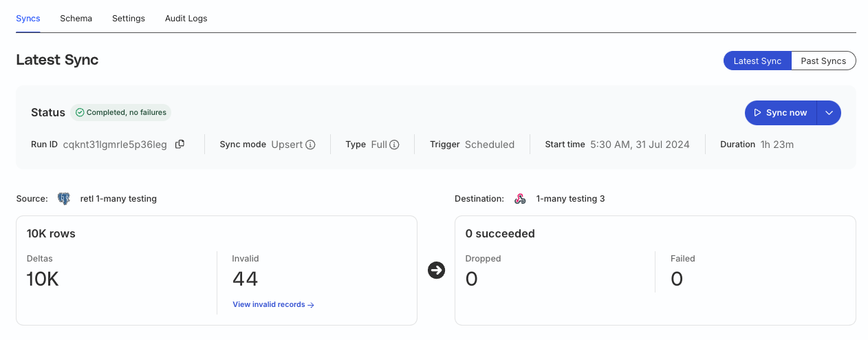Click the Trigger value Scheduled
Image resolution: width=868 pixels, height=340 pixels.
(490, 145)
